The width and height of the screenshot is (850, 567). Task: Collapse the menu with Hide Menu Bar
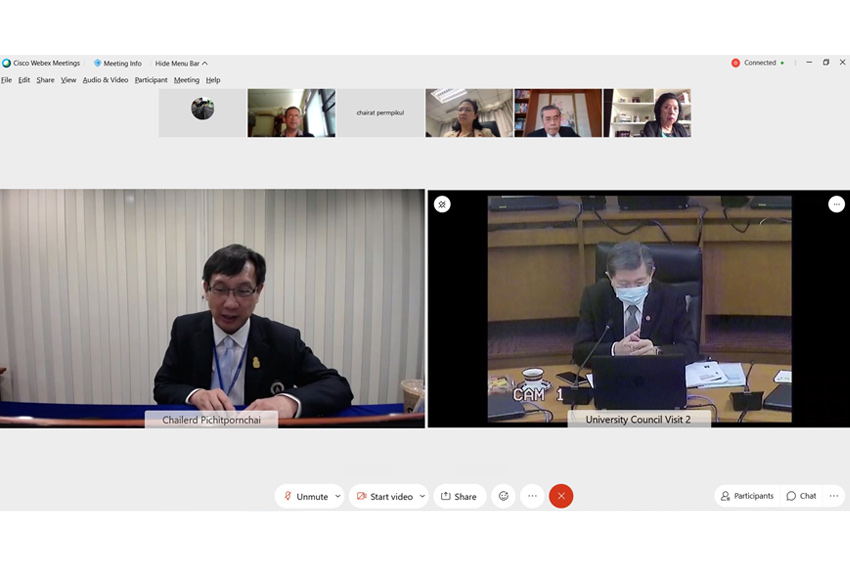point(181,63)
